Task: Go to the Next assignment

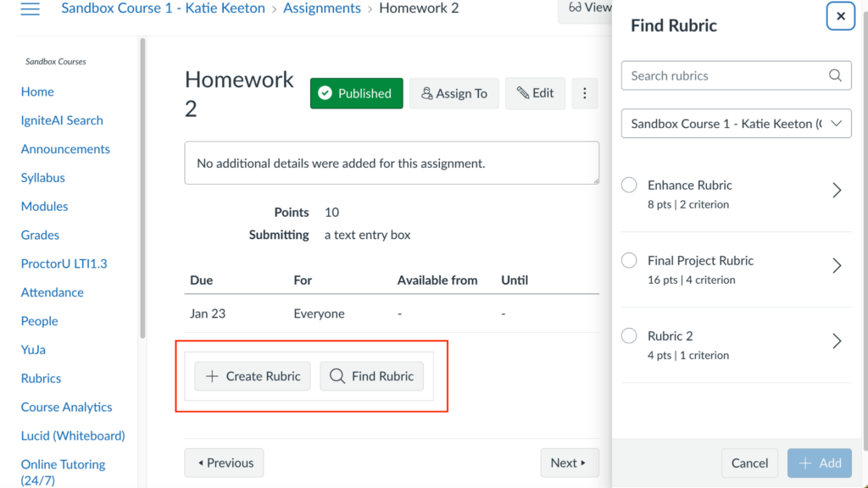Action: click(570, 463)
